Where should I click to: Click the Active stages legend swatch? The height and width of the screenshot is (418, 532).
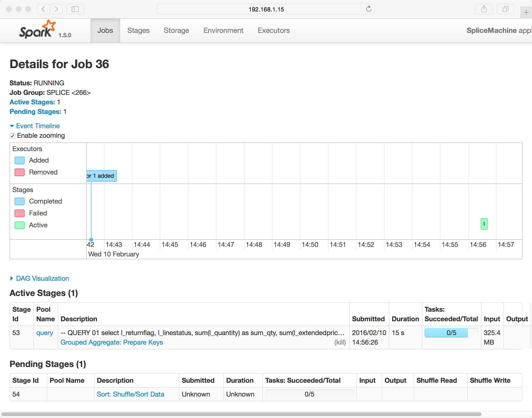pos(20,225)
